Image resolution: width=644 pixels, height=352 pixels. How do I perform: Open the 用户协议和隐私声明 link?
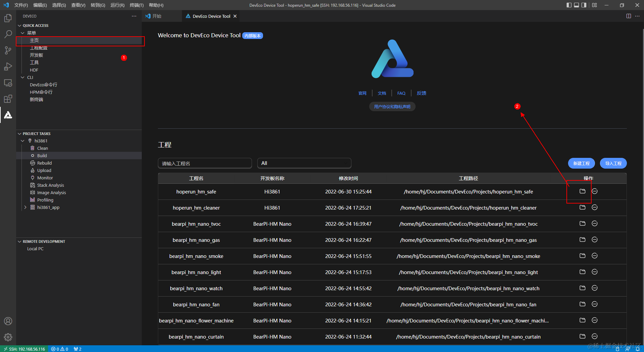(x=392, y=106)
